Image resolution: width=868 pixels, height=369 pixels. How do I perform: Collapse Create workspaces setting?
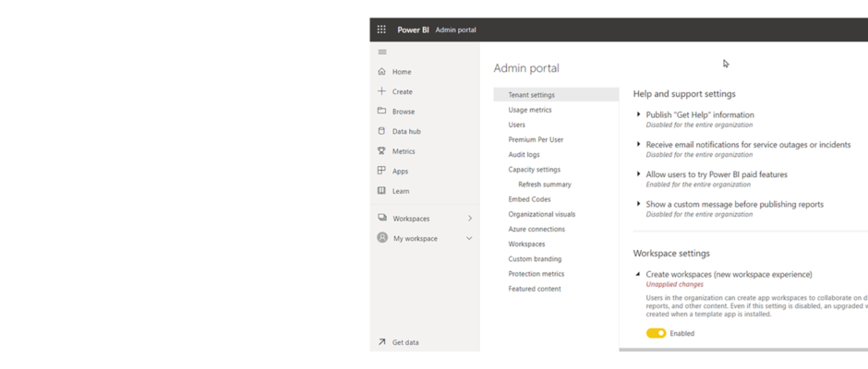(638, 274)
